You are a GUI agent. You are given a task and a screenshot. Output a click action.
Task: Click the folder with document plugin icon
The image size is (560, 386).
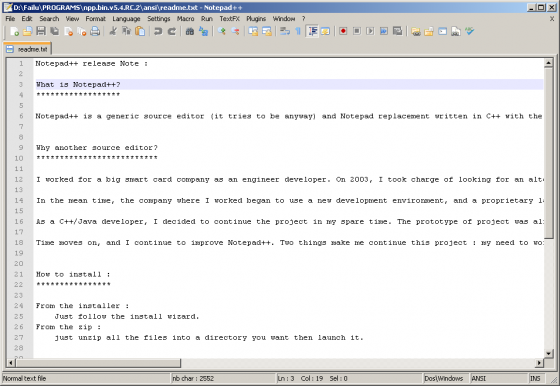pyautogui.click(x=429, y=31)
